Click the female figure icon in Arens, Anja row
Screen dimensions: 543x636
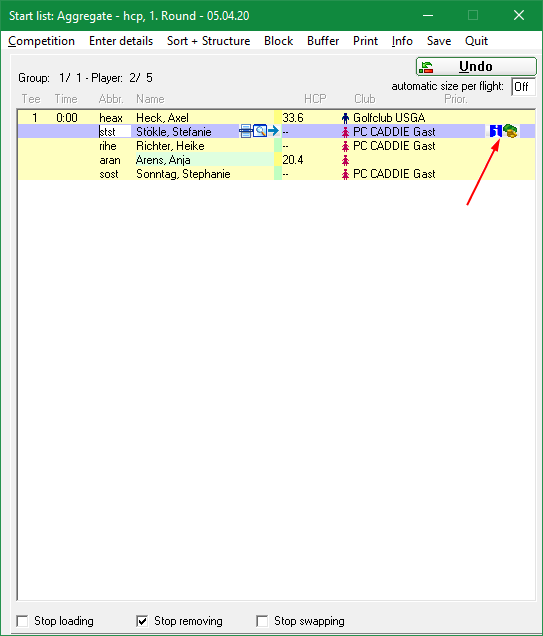[345, 160]
